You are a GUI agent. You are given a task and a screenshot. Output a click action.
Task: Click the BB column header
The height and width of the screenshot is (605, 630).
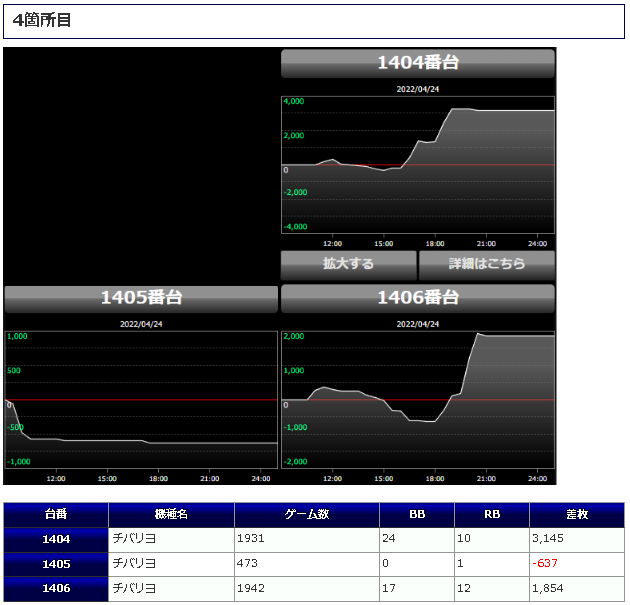click(x=417, y=515)
